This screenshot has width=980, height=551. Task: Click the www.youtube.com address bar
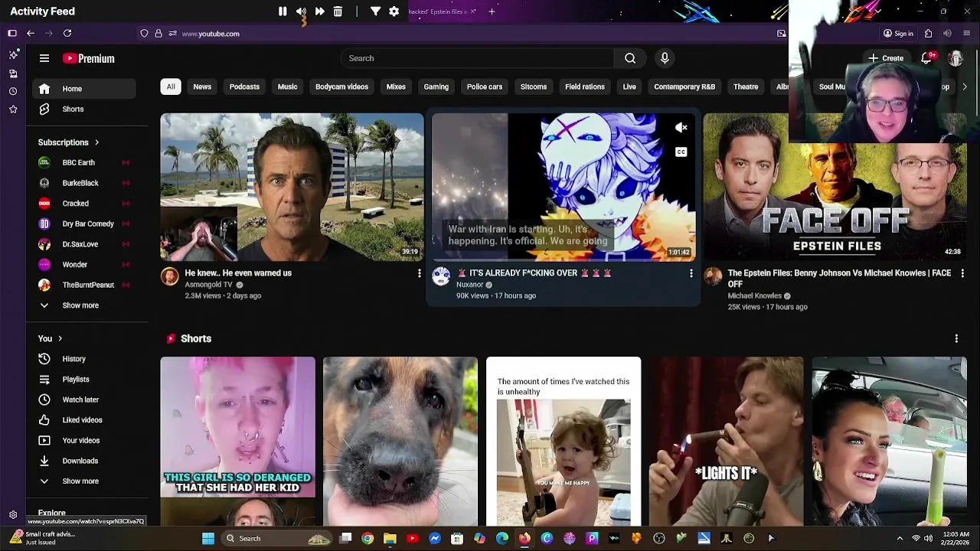[210, 34]
